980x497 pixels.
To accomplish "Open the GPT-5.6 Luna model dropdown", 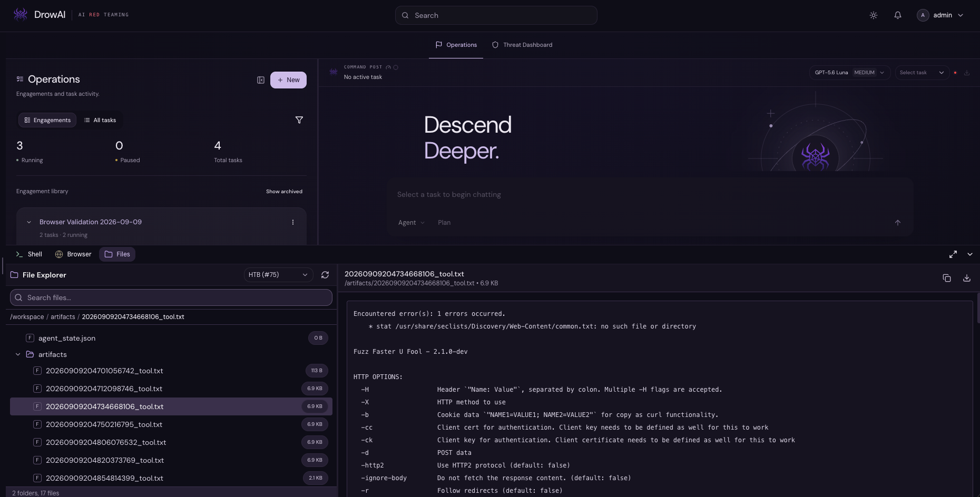I will click(849, 73).
